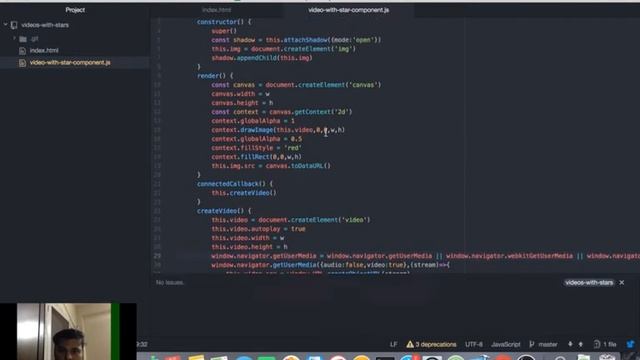Click the git branch icon in status bar

531,344
